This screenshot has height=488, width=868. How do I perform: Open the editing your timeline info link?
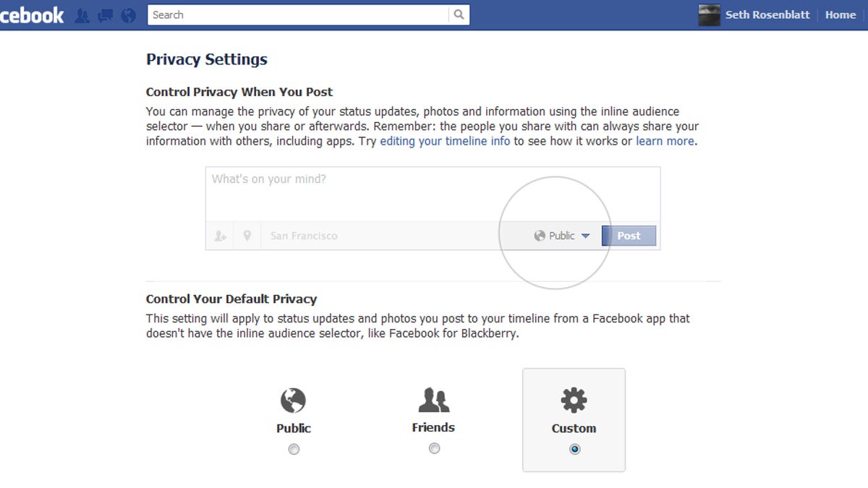(445, 141)
